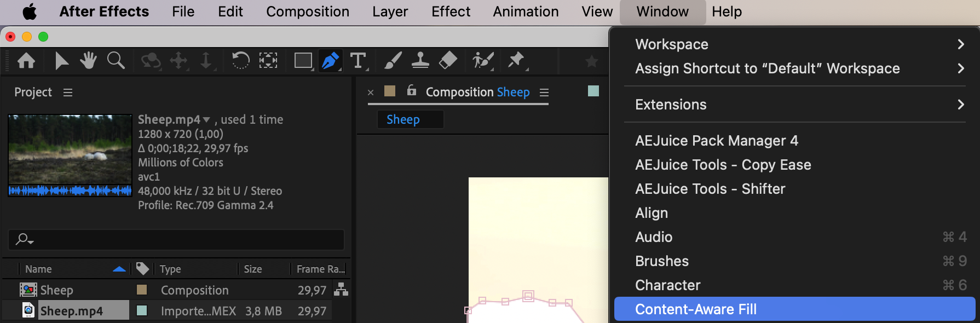This screenshot has height=323, width=980.
Task: Open the After Effects application menu
Action: click(104, 11)
